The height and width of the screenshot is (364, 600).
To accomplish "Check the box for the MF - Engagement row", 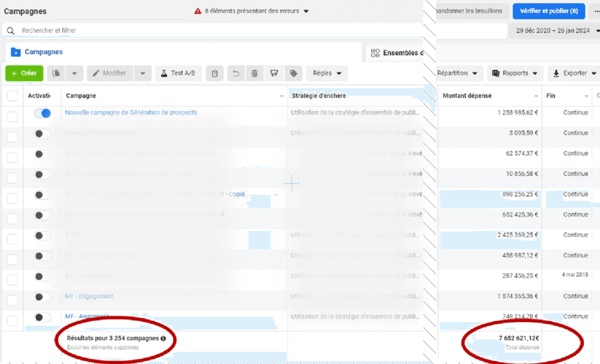I will (x=12, y=300).
